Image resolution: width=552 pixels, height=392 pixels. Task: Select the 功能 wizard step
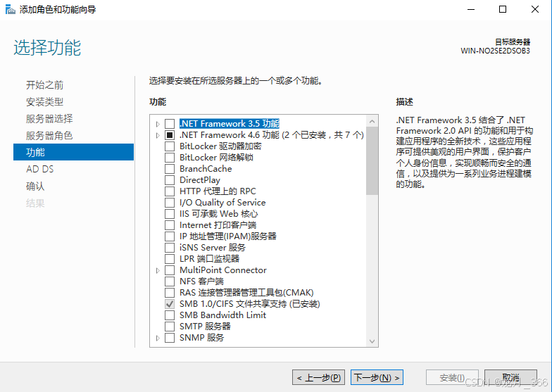point(73,152)
